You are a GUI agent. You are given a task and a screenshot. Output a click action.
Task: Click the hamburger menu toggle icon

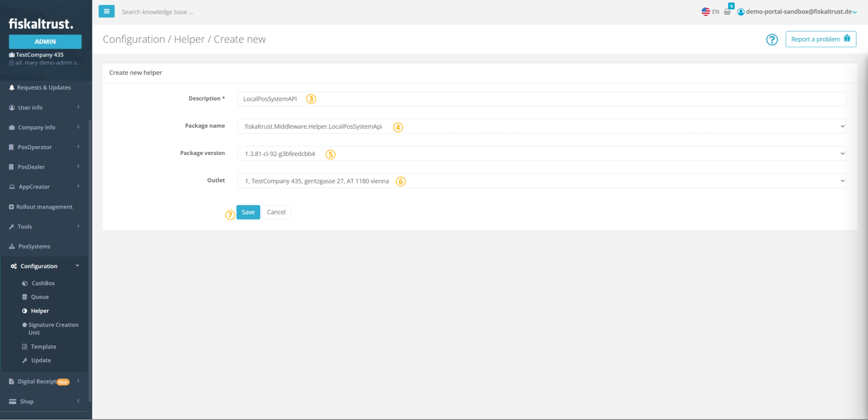coord(107,12)
